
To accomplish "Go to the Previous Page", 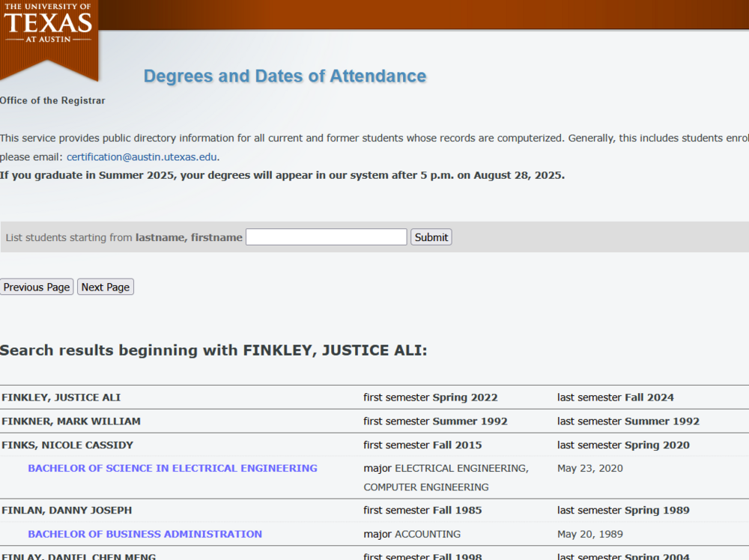I will tap(37, 287).
